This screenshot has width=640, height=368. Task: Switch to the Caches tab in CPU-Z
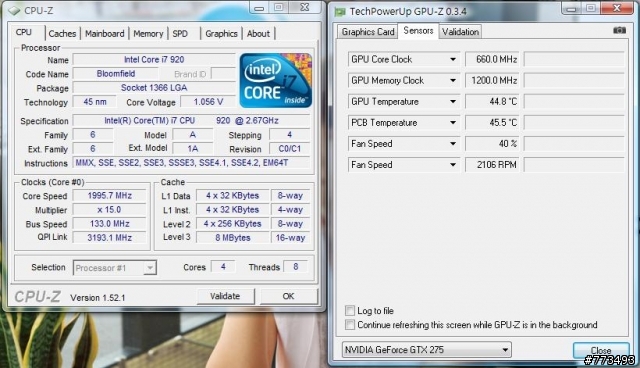click(x=62, y=34)
